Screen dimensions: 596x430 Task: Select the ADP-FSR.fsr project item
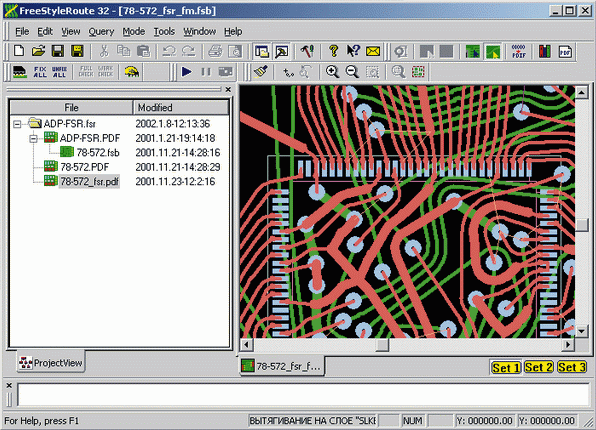(70, 124)
